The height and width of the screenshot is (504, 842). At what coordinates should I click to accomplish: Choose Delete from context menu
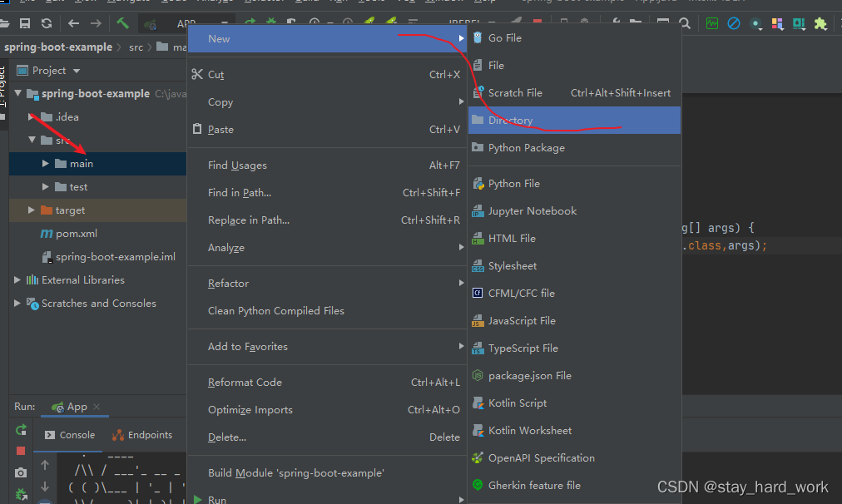pos(327,437)
